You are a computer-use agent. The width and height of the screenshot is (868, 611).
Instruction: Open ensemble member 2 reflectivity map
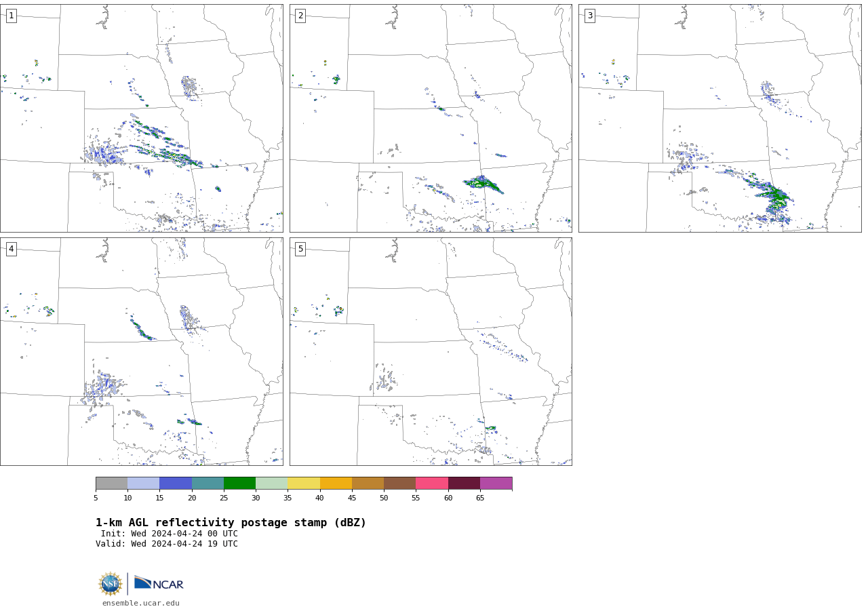coord(431,118)
